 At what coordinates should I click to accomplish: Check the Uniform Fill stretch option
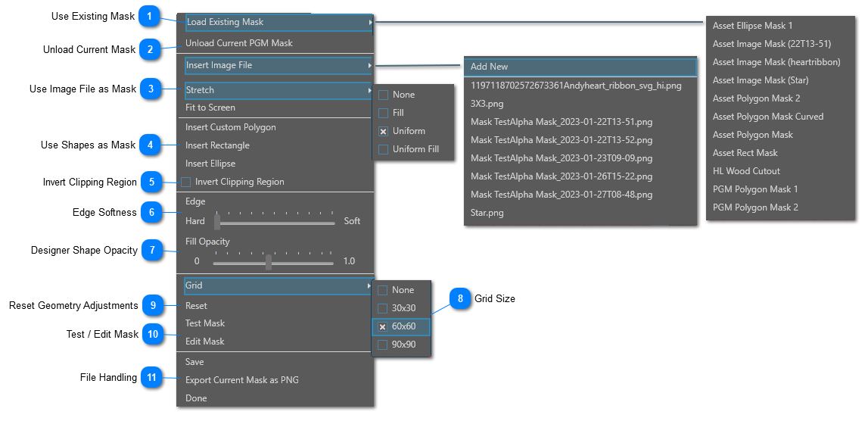tap(383, 150)
